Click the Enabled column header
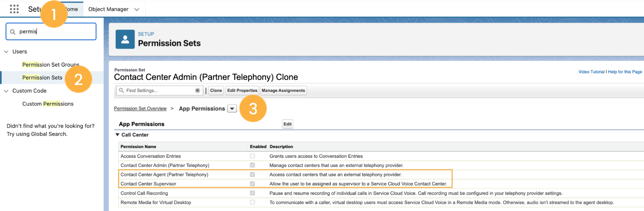 click(x=258, y=147)
